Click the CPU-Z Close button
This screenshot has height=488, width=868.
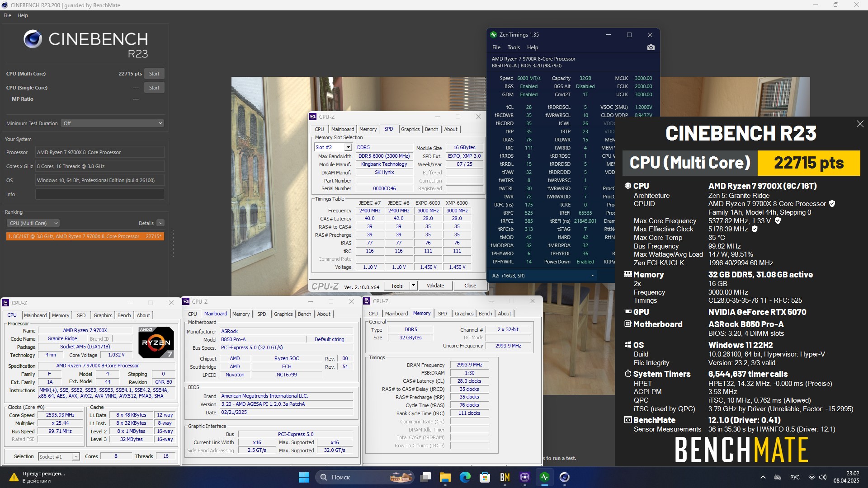(x=470, y=286)
